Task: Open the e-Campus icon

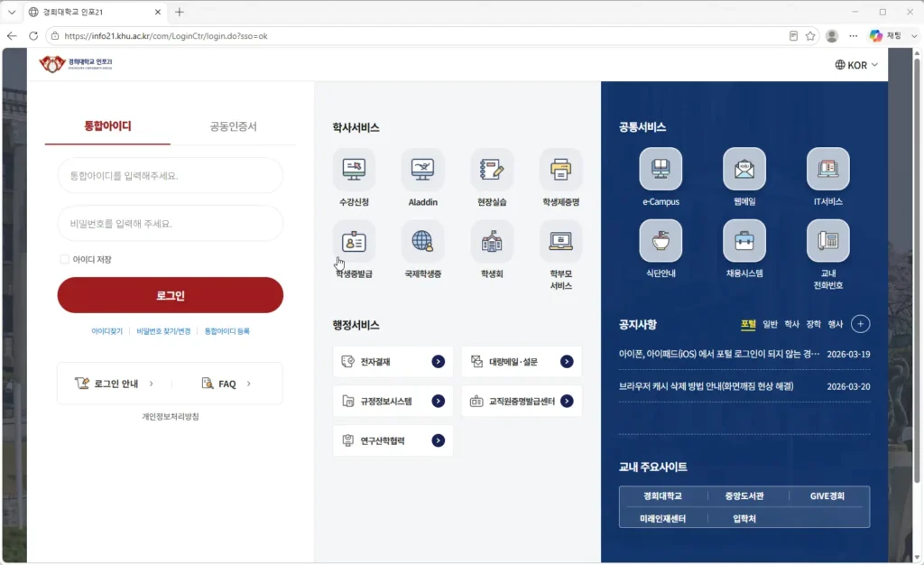Action: click(x=661, y=169)
